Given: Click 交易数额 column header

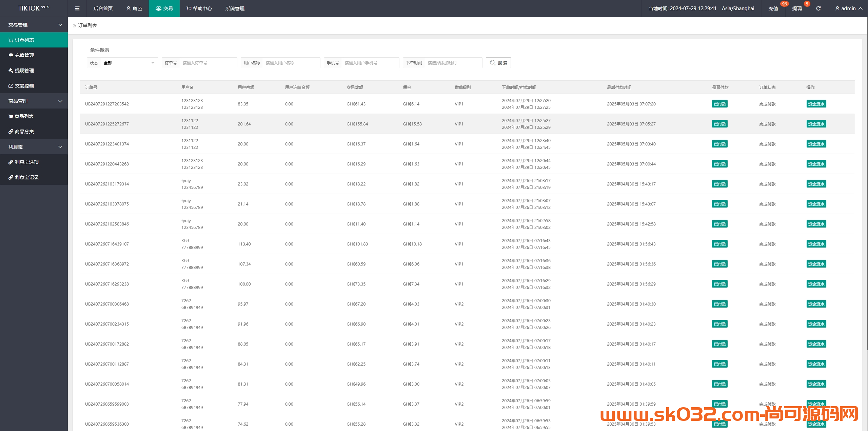Looking at the screenshot, I should pyautogui.click(x=355, y=87).
